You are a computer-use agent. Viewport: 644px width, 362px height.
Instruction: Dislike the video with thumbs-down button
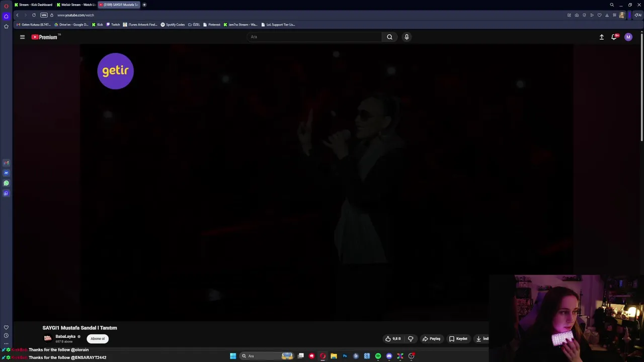click(x=411, y=339)
